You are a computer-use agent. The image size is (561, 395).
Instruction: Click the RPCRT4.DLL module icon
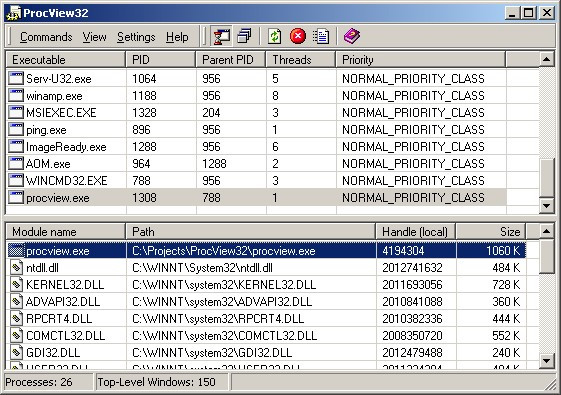(x=16, y=318)
